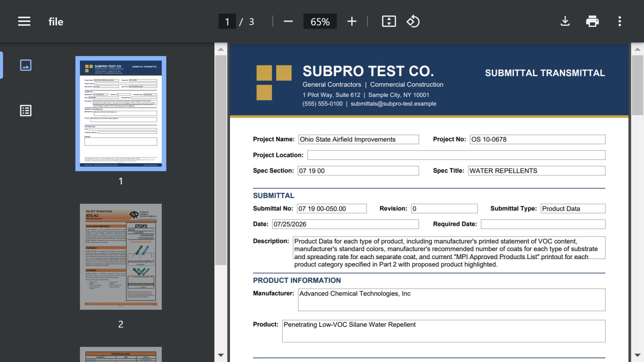Click the thumbnail panel scroll up arrow
This screenshot has height=362, width=644.
click(221, 49)
